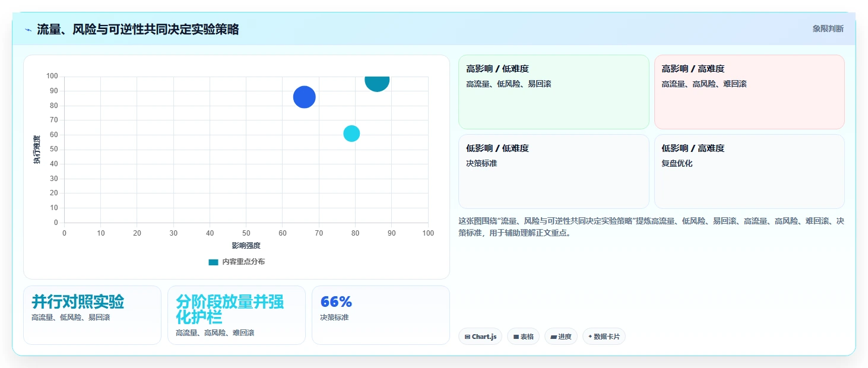The height and width of the screenshot is (368, 868).
Task: Toggle the 内容重点分布 legend swatch
Action: [213, 262]
